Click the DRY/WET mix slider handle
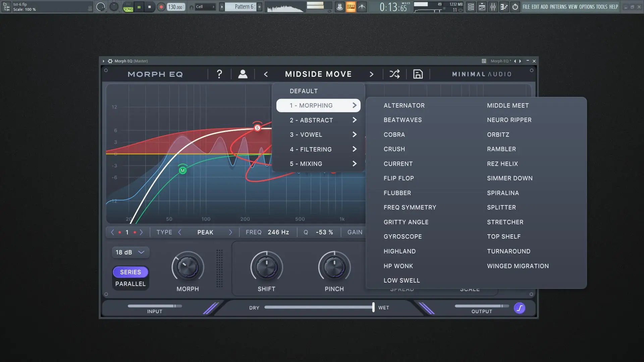 (373, 307)
